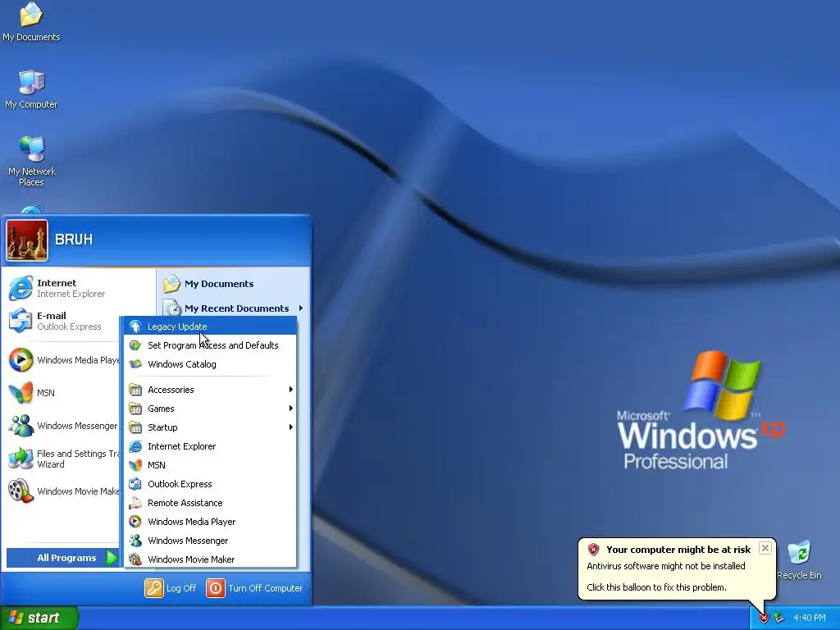This screenshot has height=630, width=840.
Task: Click the Outlook Express icon in programs list
Action: click(x=135, y=484)
